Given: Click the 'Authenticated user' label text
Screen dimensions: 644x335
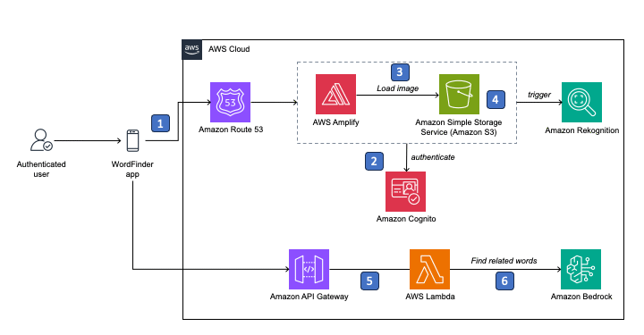Looking at the screenshot, I should pos(41,169).
